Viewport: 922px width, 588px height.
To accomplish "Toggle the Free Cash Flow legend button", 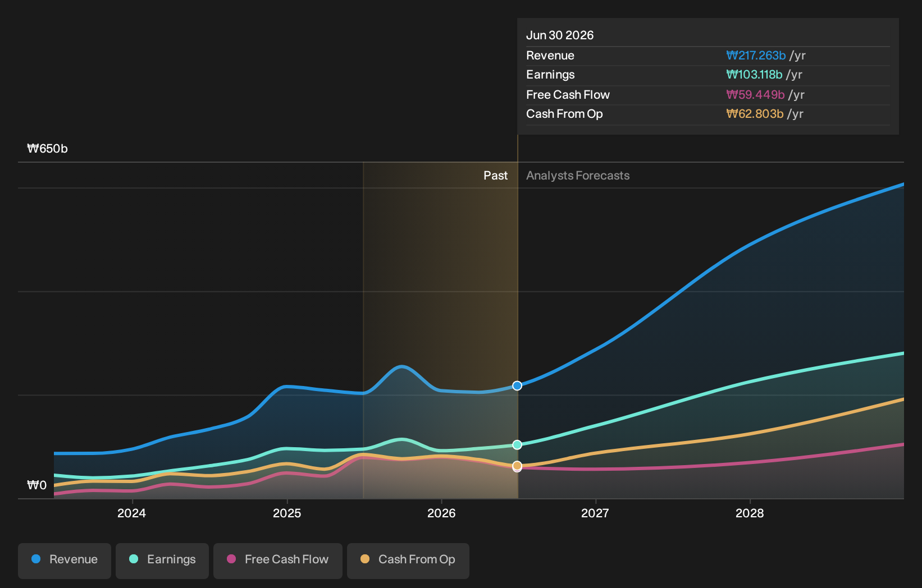I will click(278, 561).
